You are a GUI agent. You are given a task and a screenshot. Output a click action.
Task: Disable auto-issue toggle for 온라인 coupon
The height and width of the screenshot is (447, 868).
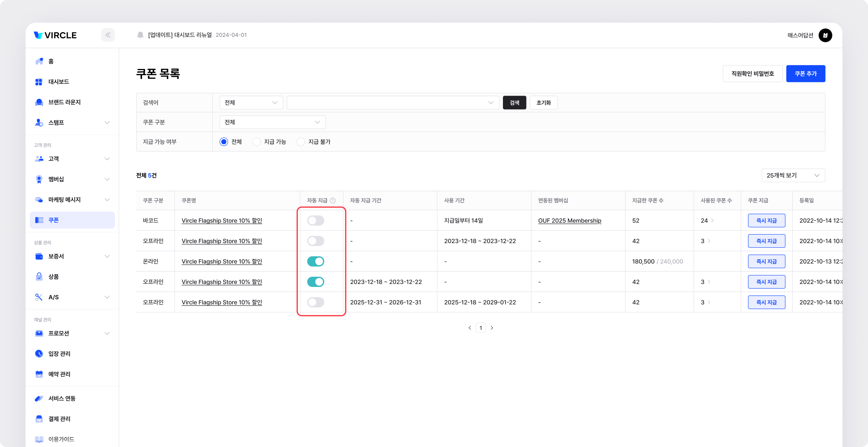[x=315, y=261]
